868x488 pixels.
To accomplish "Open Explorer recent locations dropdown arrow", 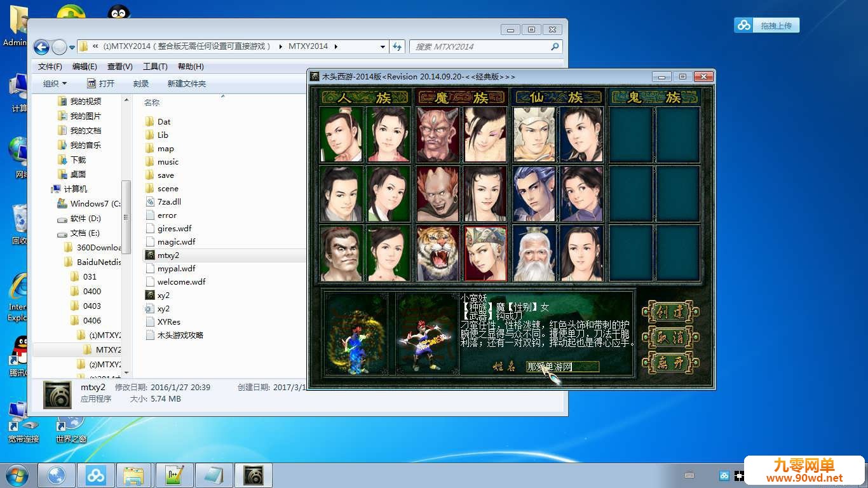I will pos(72,47).
